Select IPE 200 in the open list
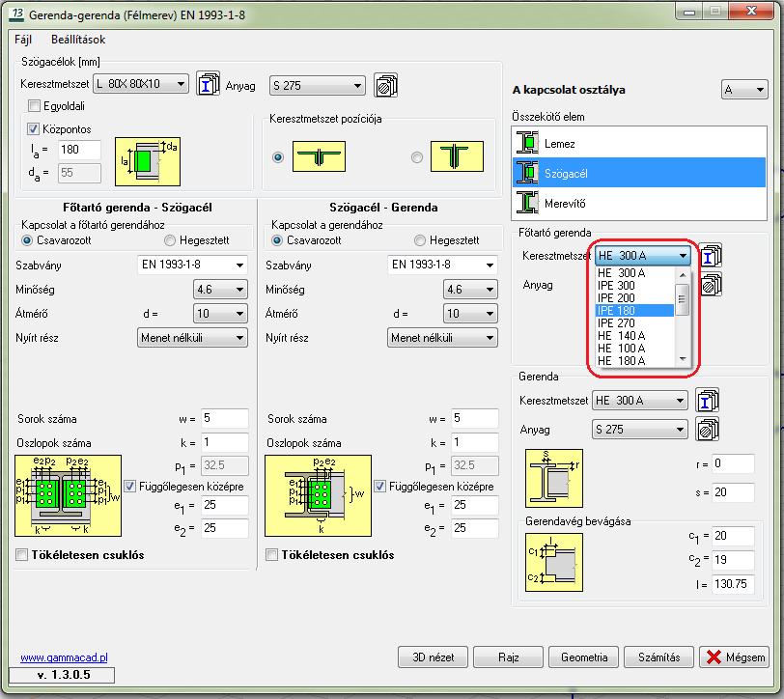784x699 pixels. tap(635, 298)
